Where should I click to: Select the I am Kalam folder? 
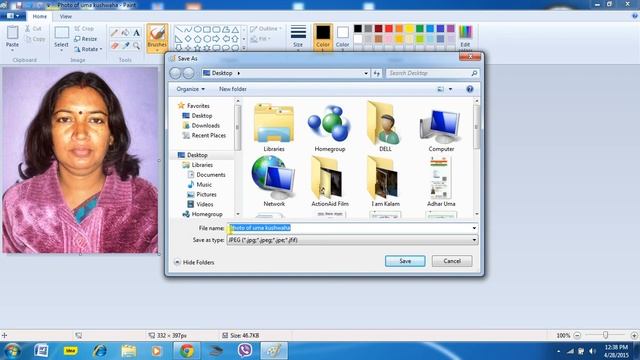click(x=385, y=181)
